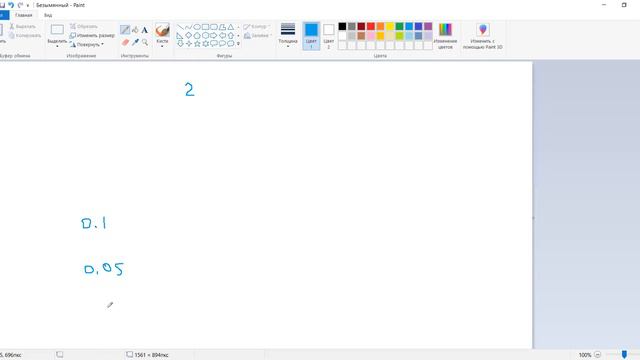
Task: Select the Eraser tool
Action: tap(125, 42)
